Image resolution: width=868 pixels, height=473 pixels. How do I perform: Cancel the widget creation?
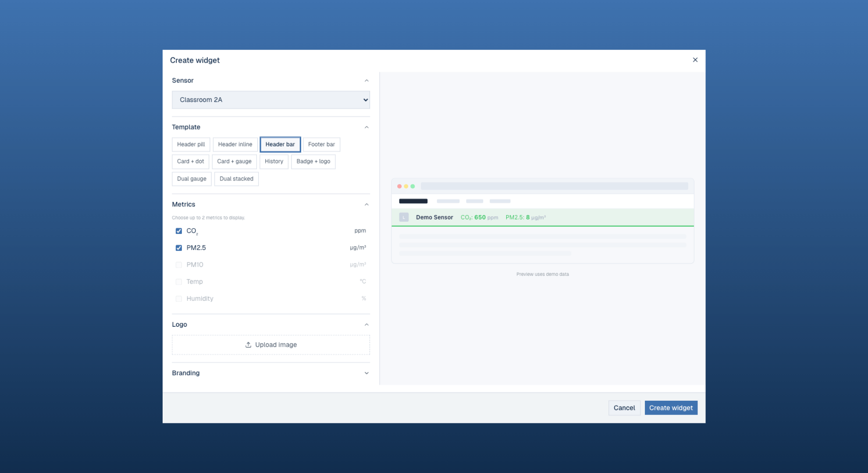pyautogui.click(x=624, y=408)
